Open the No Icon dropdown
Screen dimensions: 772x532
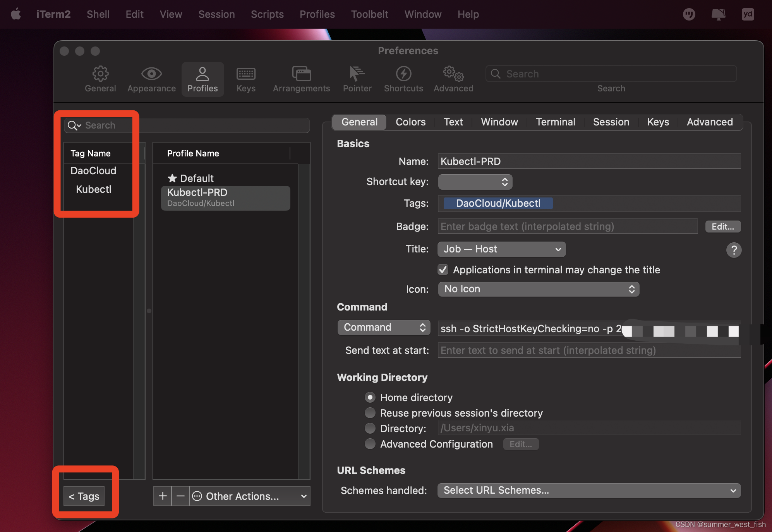pos(538,289)
